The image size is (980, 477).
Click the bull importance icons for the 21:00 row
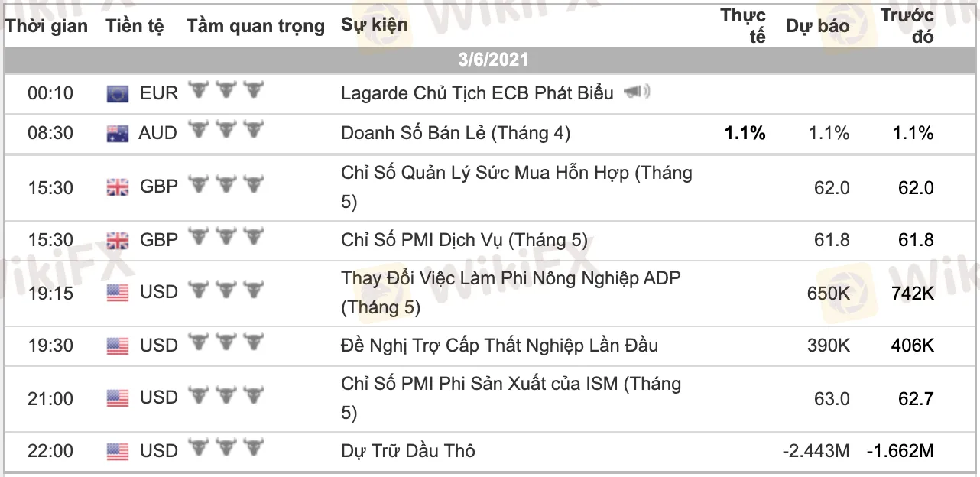tap(226, 395)
